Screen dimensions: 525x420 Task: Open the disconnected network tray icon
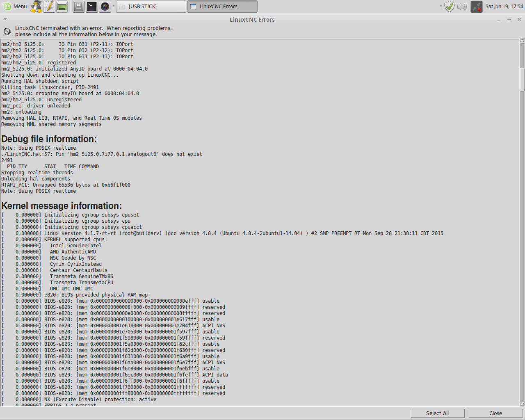(x=477, y=6)
